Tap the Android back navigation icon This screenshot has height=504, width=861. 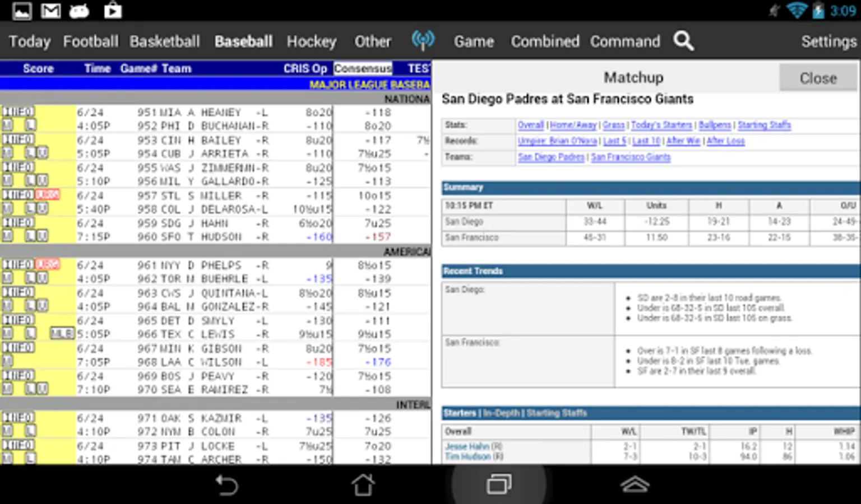click(x=227, y=484)
